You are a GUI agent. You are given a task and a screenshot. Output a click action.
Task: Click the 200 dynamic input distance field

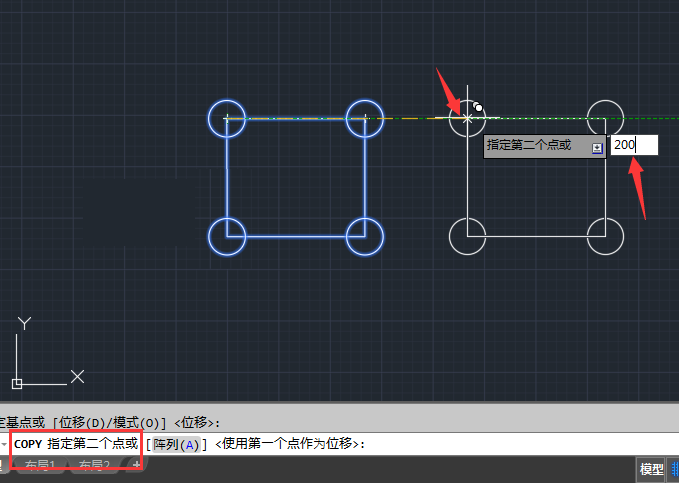pos(634,145)
